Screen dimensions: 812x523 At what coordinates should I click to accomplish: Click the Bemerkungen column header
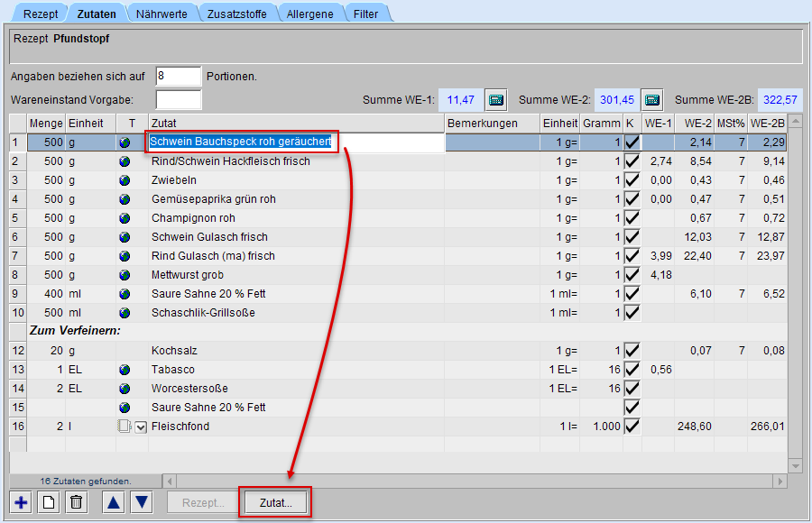[x=492, y=124]
